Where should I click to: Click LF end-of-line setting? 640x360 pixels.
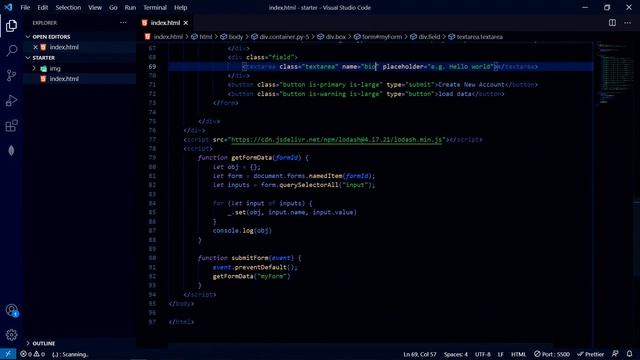click(x=500, y=354)
